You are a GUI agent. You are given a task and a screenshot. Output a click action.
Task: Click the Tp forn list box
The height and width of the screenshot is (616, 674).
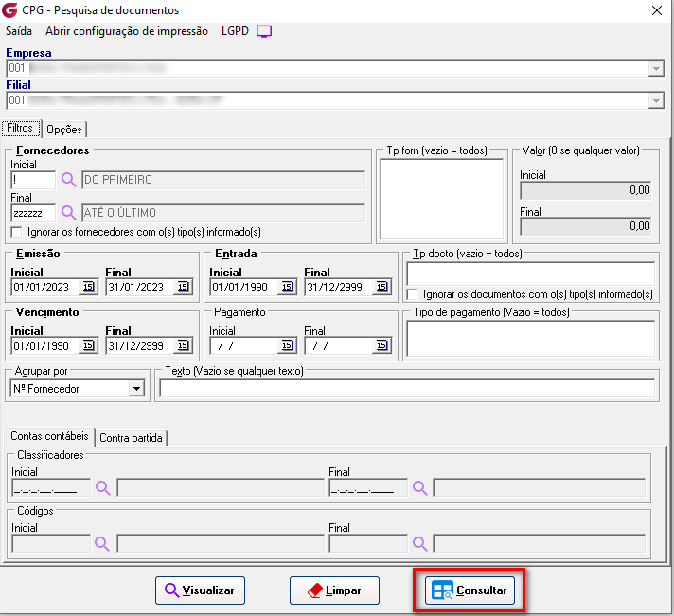(442, 199)
